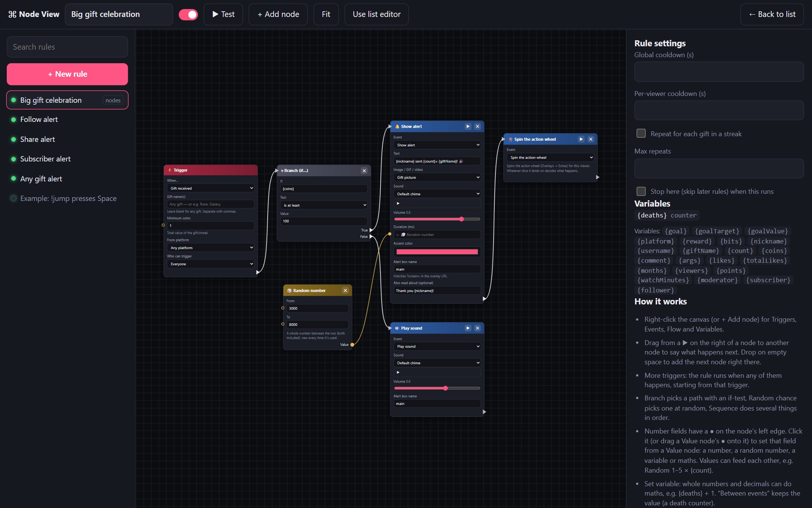The height and width of the screenshot is (508, 812).
Task: Open the Any gift alert rule
Action: 67,179
